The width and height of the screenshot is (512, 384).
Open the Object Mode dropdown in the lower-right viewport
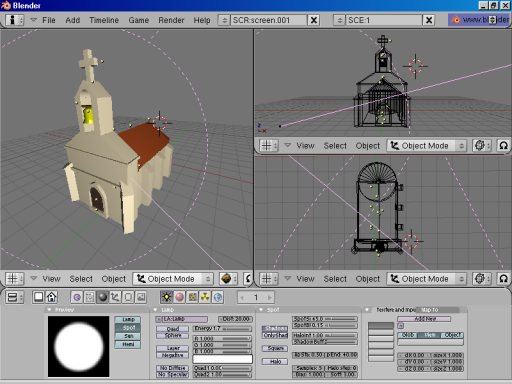426,279
